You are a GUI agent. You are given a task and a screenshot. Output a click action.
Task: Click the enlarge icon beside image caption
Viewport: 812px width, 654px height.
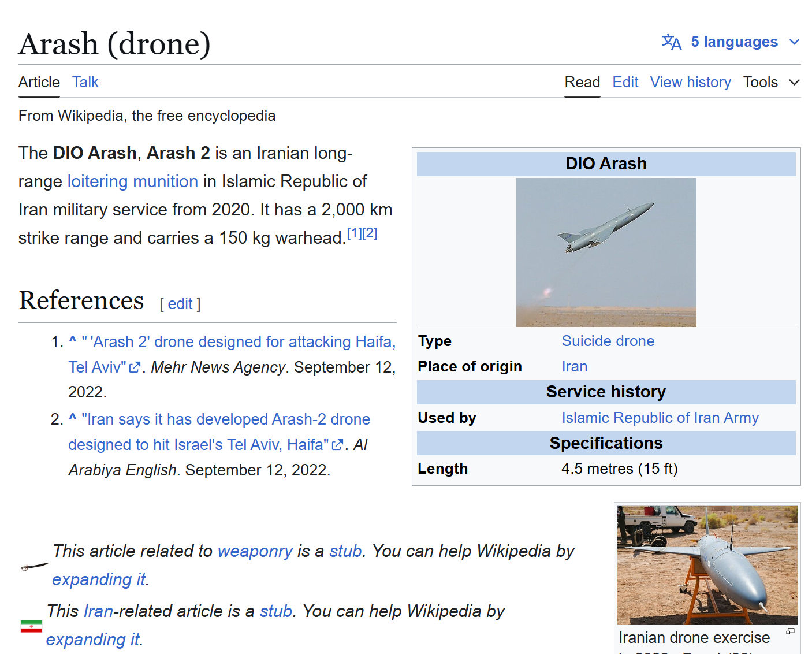click(x=791, y=631)
